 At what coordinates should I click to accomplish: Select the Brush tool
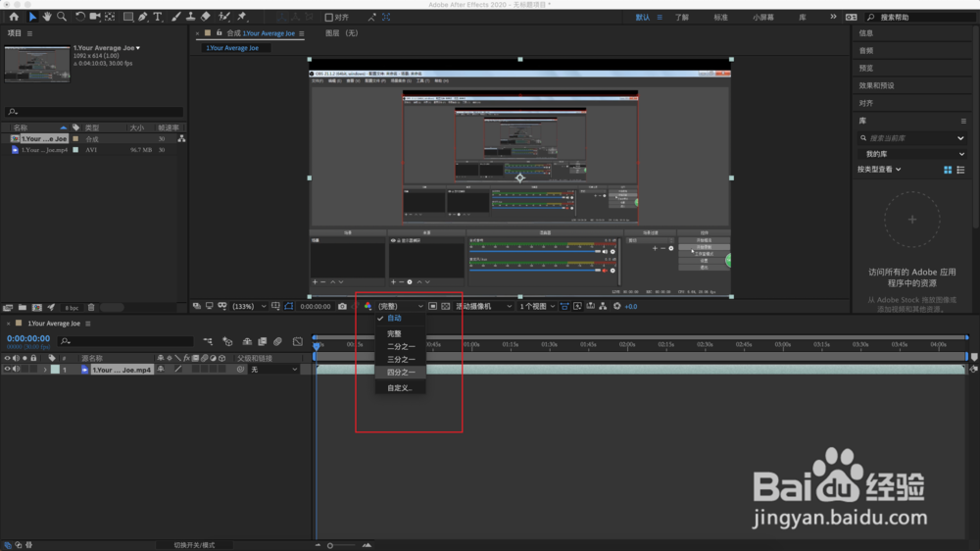point(176,17)
